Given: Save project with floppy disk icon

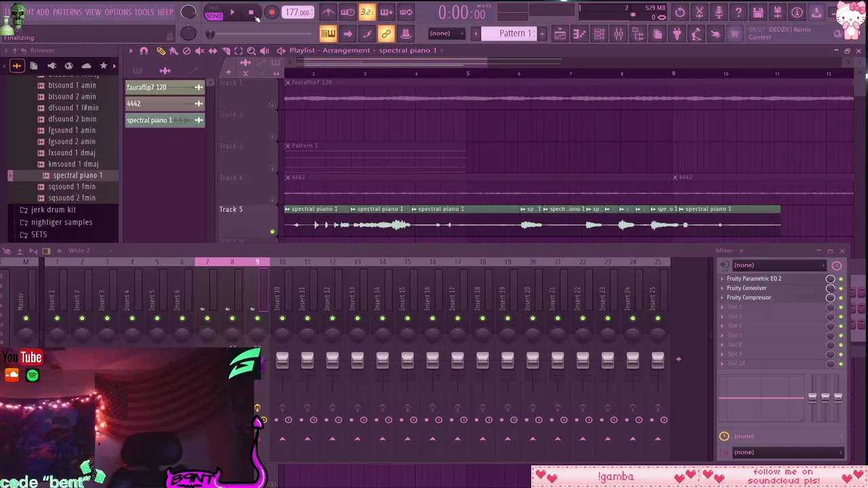Looking at the screenshot, I should 758,12.
